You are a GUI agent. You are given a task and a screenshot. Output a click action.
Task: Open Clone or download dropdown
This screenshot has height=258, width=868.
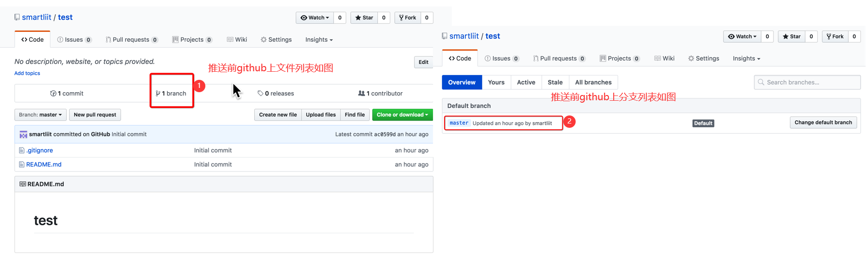[x=402, y=115]
